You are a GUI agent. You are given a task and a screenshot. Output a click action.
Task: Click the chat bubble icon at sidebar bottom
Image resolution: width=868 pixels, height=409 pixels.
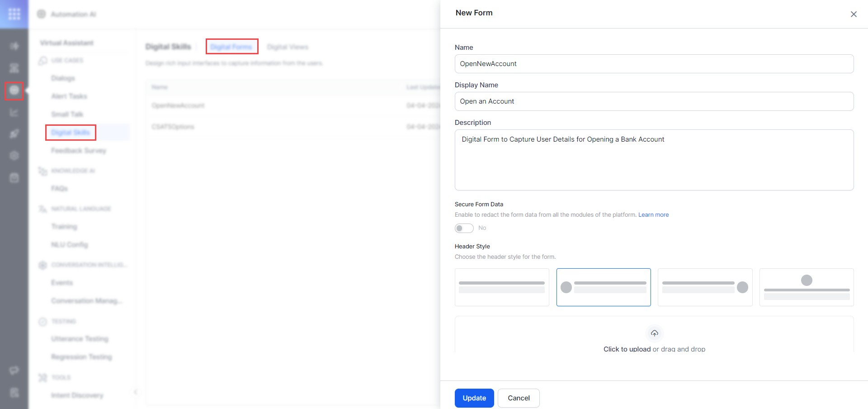(x=14, y=371)
